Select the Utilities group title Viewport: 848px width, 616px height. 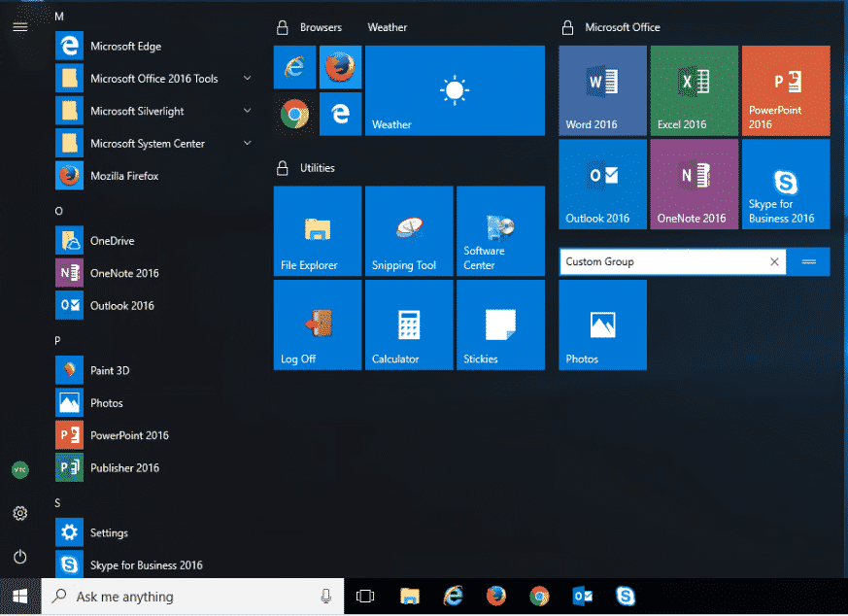point(318,168)
